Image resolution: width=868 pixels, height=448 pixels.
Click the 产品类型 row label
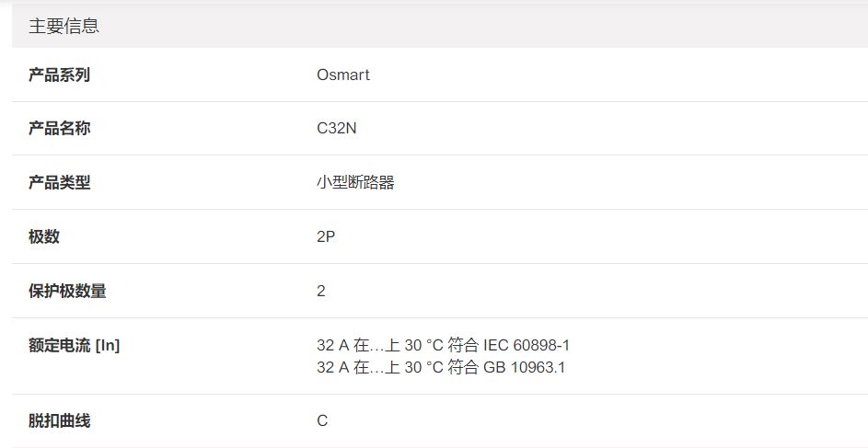point(59,183)
